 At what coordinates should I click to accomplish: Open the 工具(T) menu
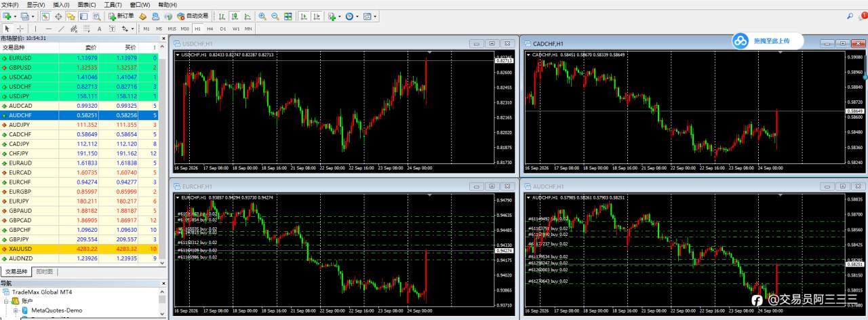coord(113,5)
